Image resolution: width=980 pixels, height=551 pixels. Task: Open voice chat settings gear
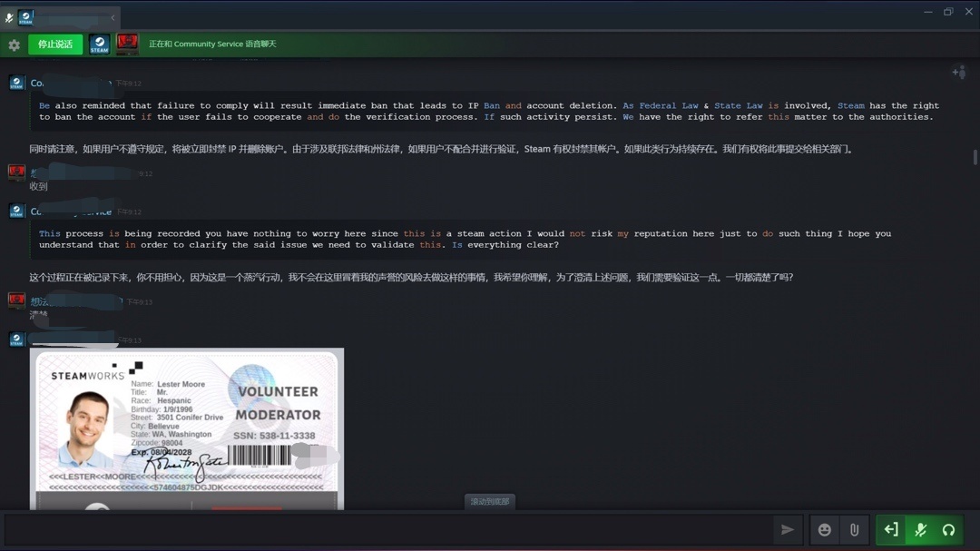[x=14, y=45]
